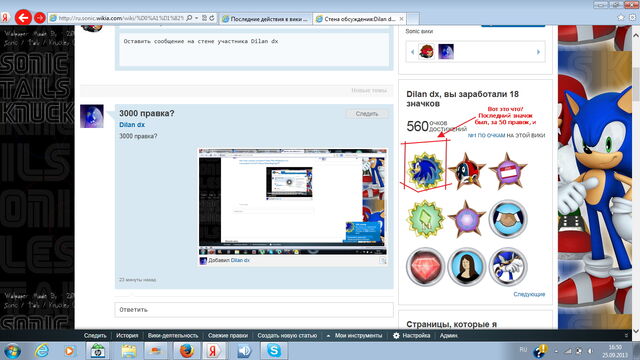Open the handshake badge
This screenshot has height=360, width=640.
tap(508, 219)
